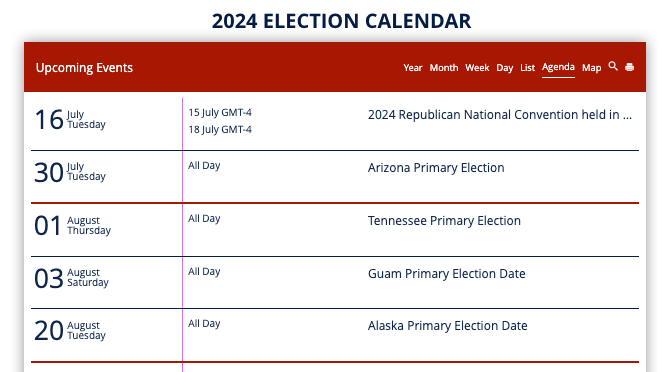Image resolution: width=662 pixels, height=372 pixels.
Task: Open Guam Primary Election Date event
Action: point(447,274)
